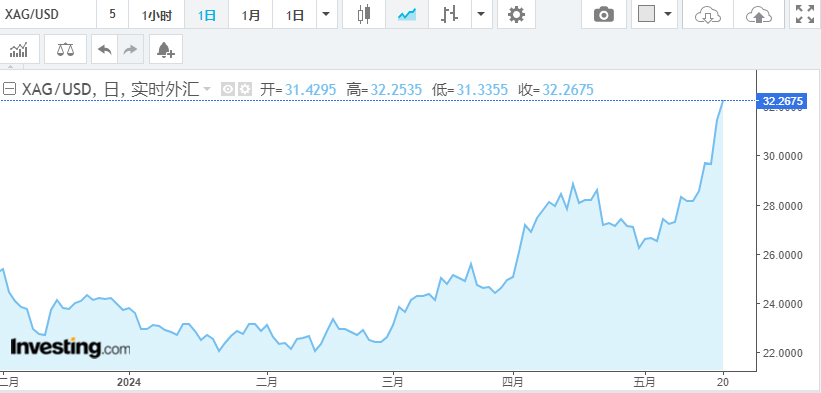
Task: Select the 1月 interval tab
Action: [x=250, y=14]
